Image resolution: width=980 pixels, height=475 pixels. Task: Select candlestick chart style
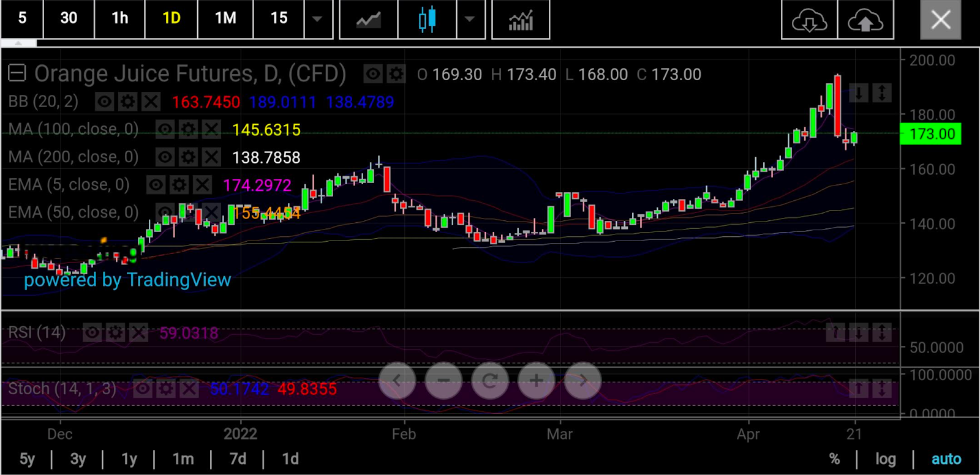click(427, 20)
